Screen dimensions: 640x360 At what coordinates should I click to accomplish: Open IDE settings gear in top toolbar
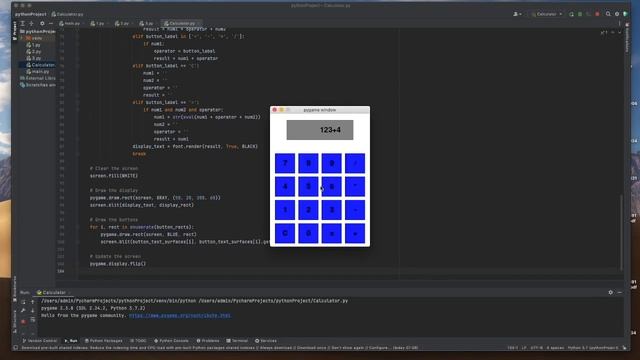617,14
